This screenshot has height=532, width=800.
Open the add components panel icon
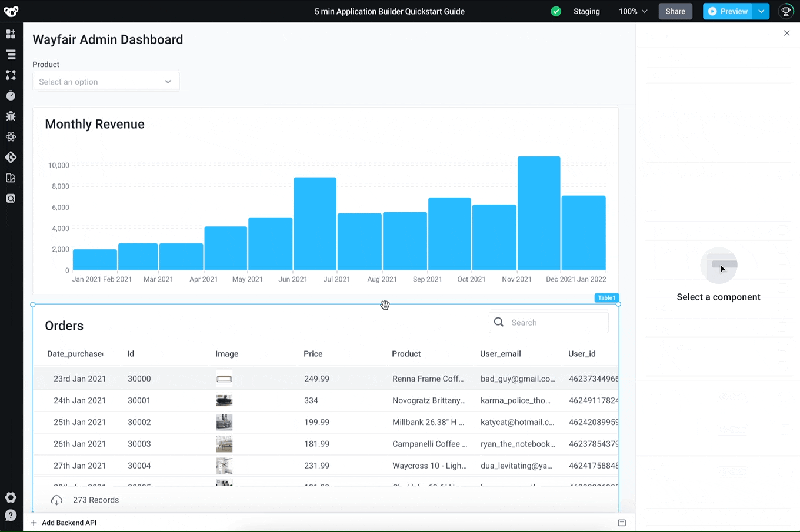(11, 34)
